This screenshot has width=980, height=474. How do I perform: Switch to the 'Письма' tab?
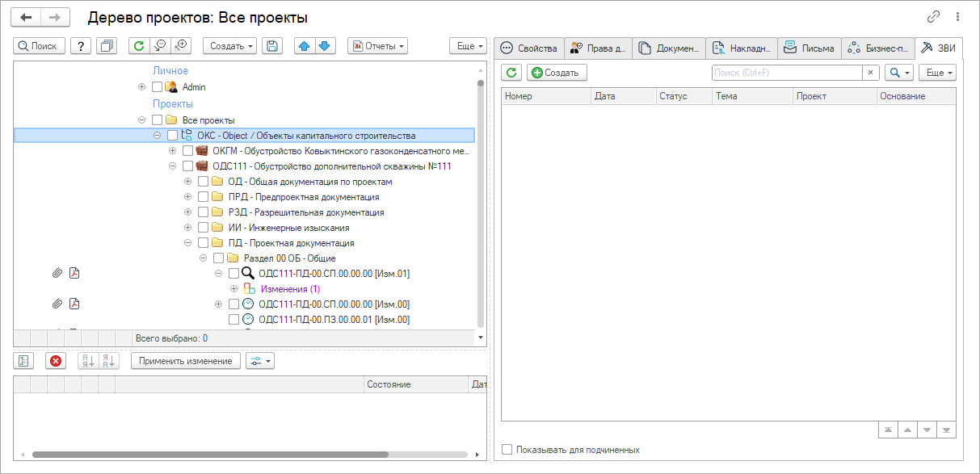(x=810, y=48)
